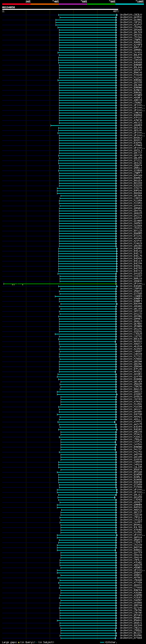Select hit label UniRef100_B6JZZ7

pos(131,633)
